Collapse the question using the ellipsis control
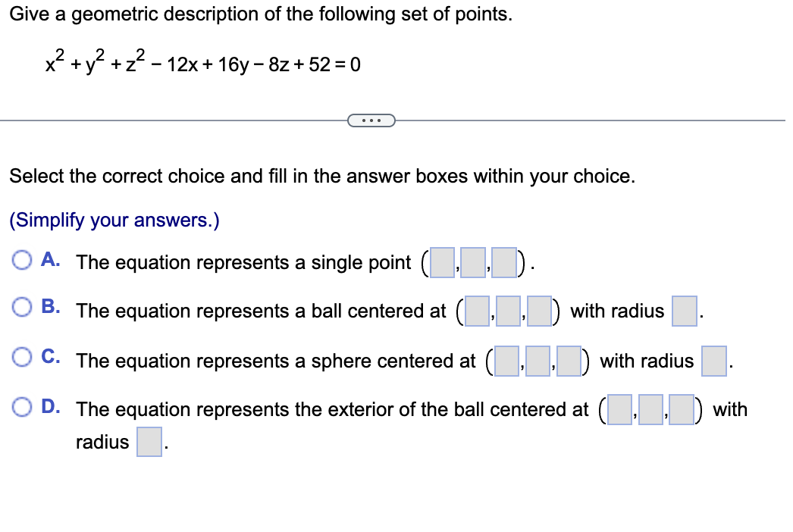Image resolution: width=793 pixels, height=532 pixels. coord(371,120)
